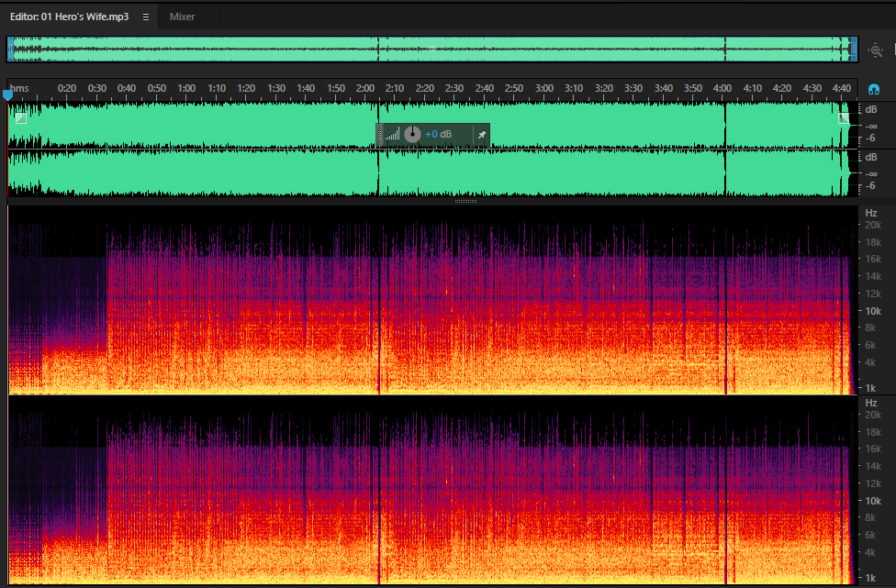The height and width of the screenshot is (588, 896).
Task: Pin the volume HUD in place
Action: point(482,135)
